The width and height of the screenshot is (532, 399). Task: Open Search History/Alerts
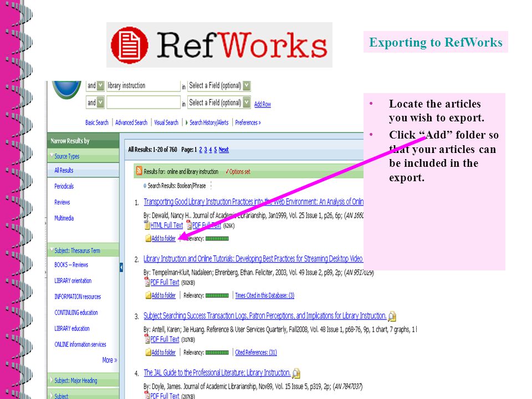tap(209, 122)
